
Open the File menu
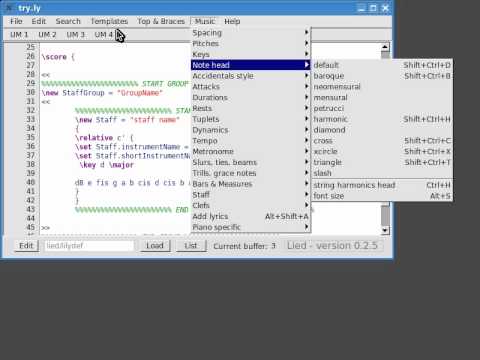pos(16,21)
